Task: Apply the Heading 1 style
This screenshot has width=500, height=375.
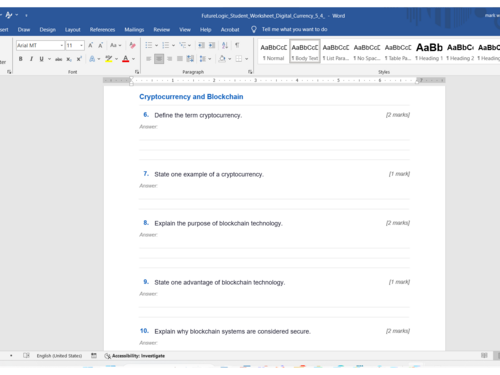Action: 429,52
